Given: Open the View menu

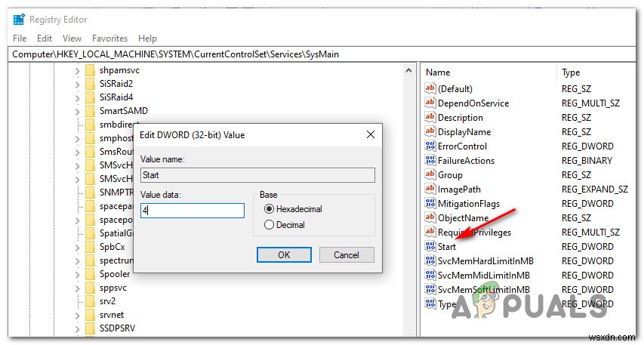Looking at the screenshot, I should (x=72, y=39).
